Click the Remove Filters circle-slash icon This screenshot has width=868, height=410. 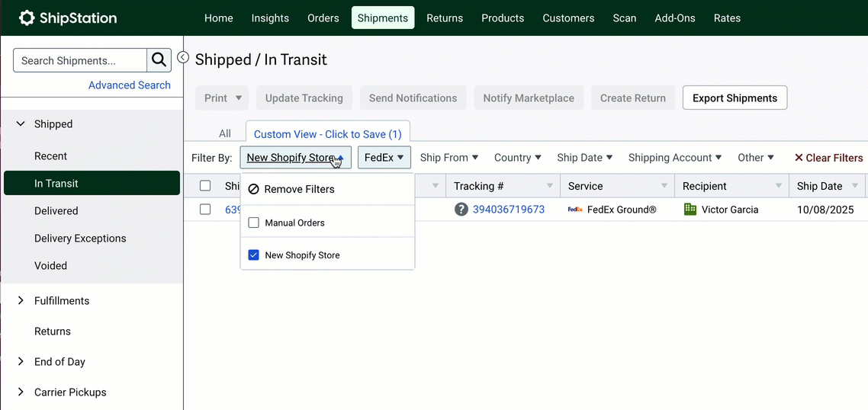[253, 189]
